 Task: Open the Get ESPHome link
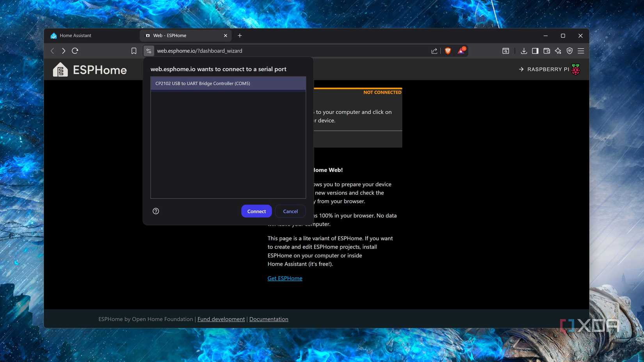pos(285,278)
